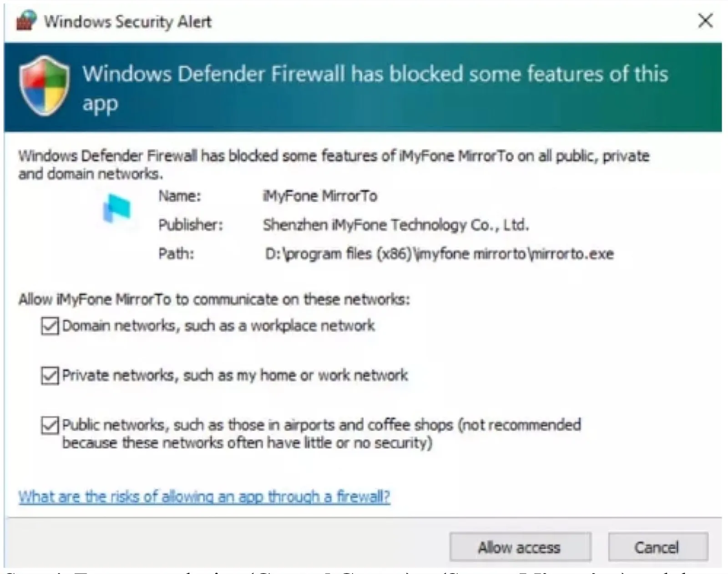Click the mirrorto.exe file path text
Screen dimensions: 728x574
pos(439,253)
